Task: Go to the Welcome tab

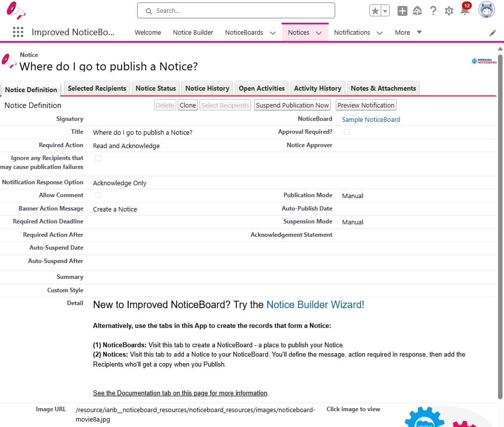Action: (x=148, y=33)
